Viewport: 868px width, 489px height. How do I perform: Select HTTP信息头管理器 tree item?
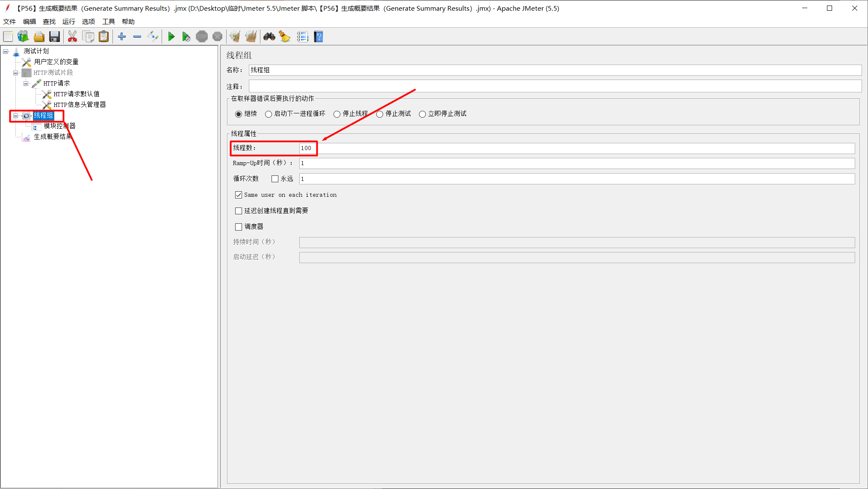click(x=80, y=105)
